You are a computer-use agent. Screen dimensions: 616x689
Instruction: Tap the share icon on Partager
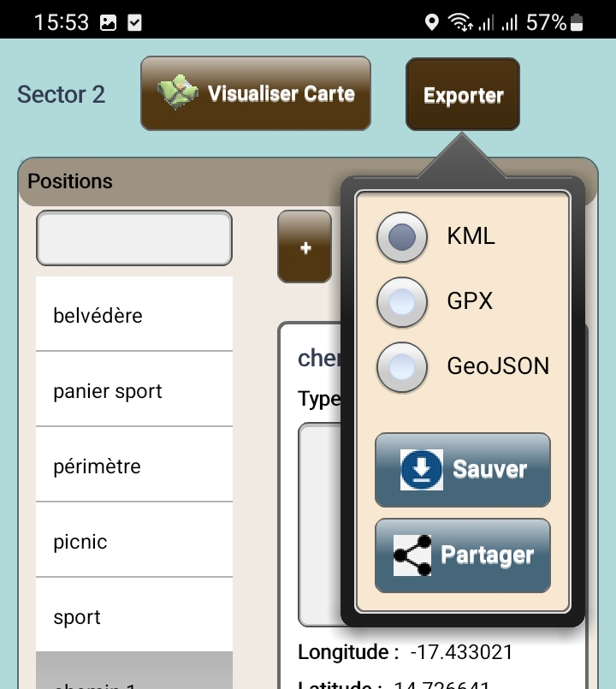413,555
